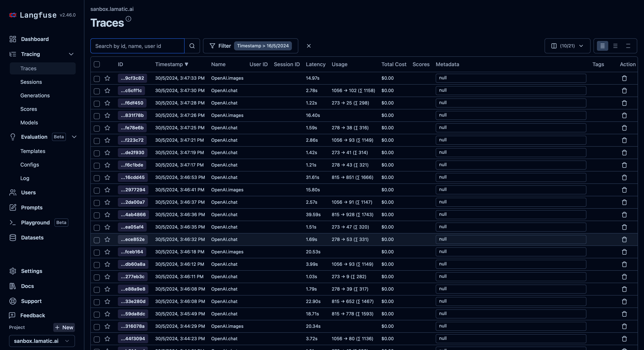
Task: Delete the ...9cf3c82 trace with trash icon
Action: (x=624, y=78)
